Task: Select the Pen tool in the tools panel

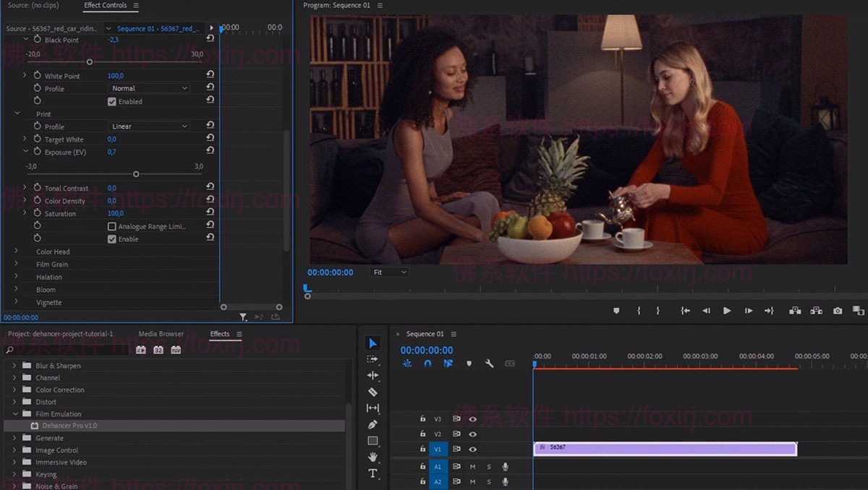Action: (373, 424)
